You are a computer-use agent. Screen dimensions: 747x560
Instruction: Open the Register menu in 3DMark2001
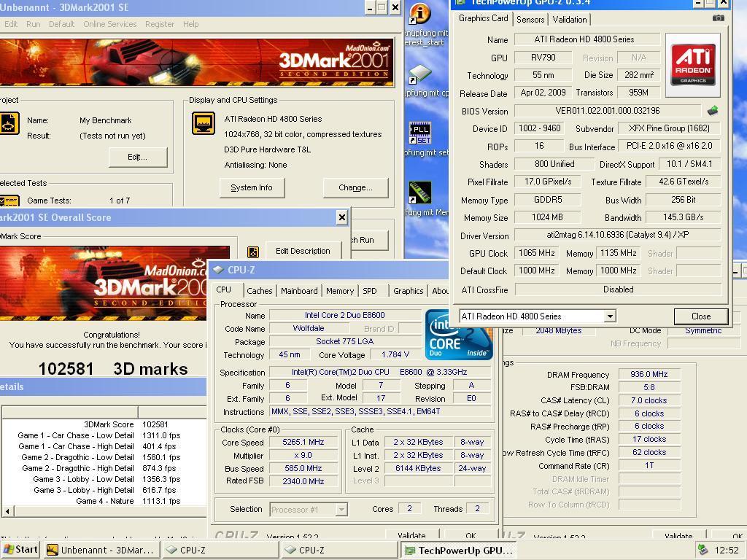pyautogui.click(x=160, y=24)
